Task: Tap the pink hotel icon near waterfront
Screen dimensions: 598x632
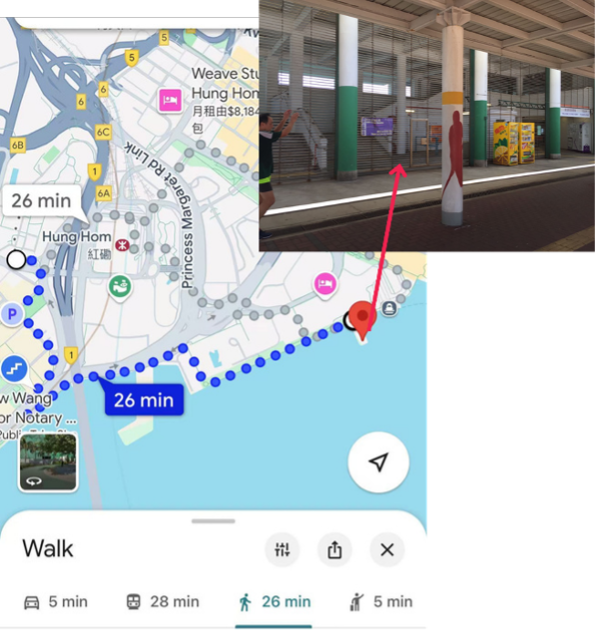Action: tap(326, 285)
